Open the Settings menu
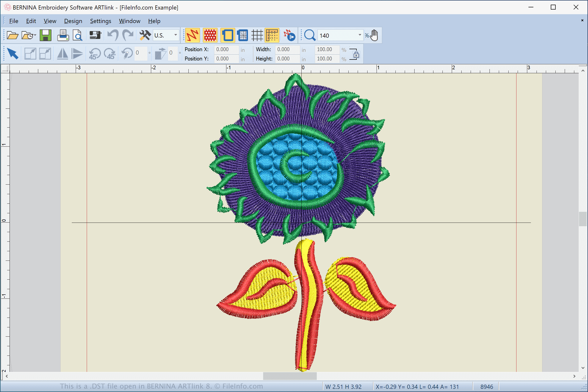588x392 pixels. (100, 21)
